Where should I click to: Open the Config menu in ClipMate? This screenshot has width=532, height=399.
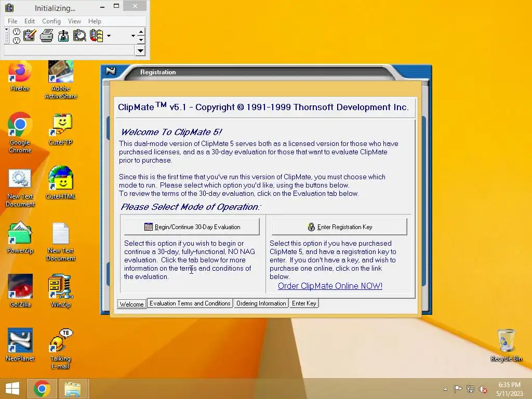point(51,21)
